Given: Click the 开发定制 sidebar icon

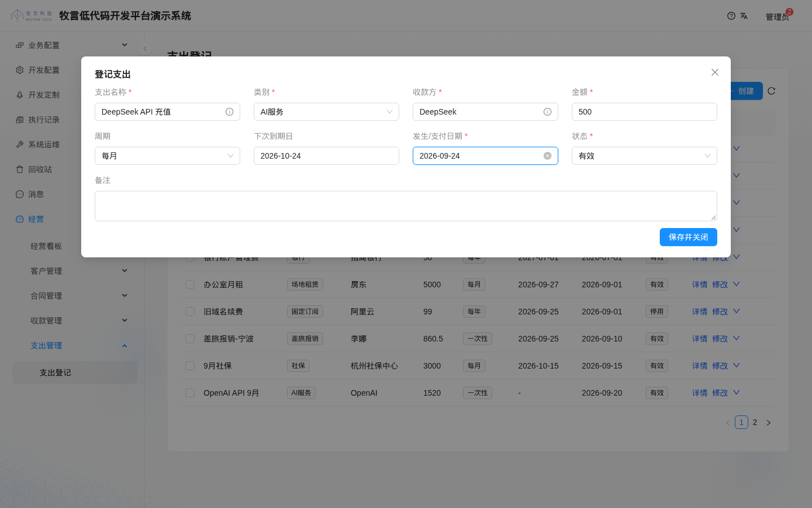Looking at the screenshot, I should [x=20, y=95].
